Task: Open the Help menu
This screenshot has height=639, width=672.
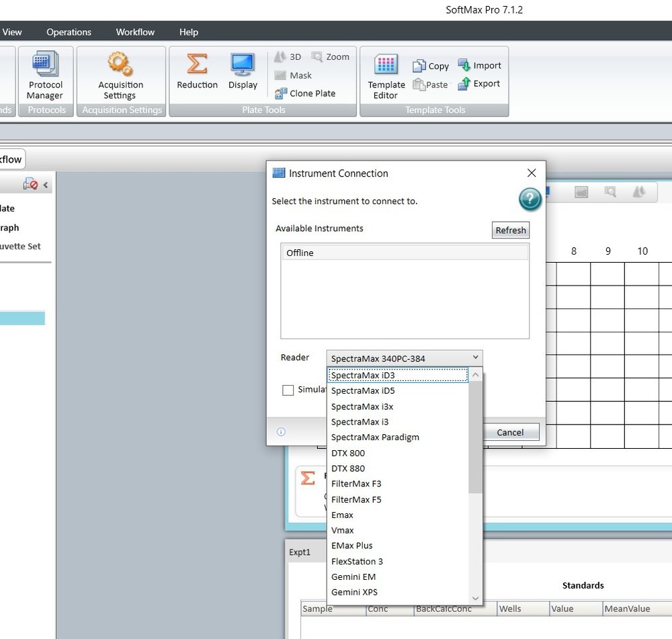Action: point(189,32)
